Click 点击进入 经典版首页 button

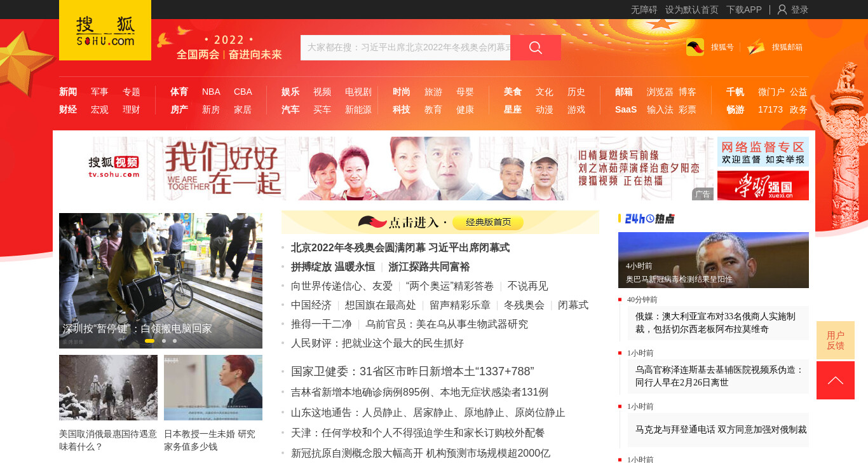coord(440,222)
